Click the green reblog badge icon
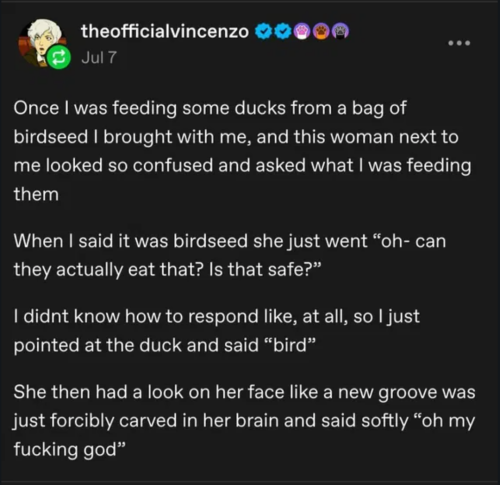500x485 pixels. pos(59,58)
